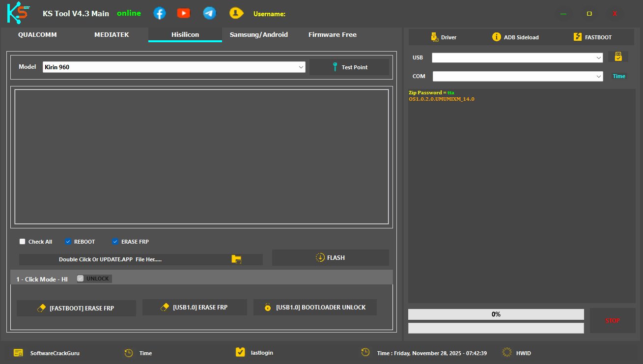Viewport: 643px width, 364px height.
Task: Click the [USB1.0] BOOTLOADER UNLOCK button
Action: (x=315, y=307)
